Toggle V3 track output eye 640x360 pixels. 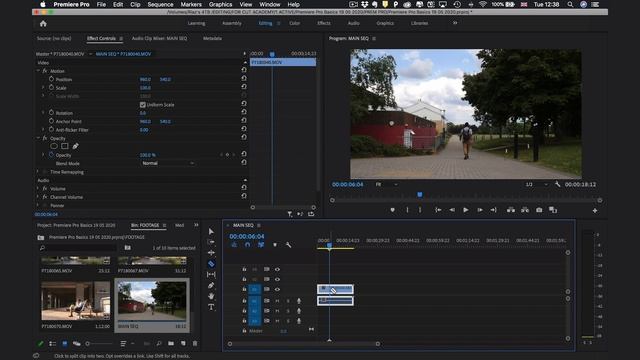point(277,269)
